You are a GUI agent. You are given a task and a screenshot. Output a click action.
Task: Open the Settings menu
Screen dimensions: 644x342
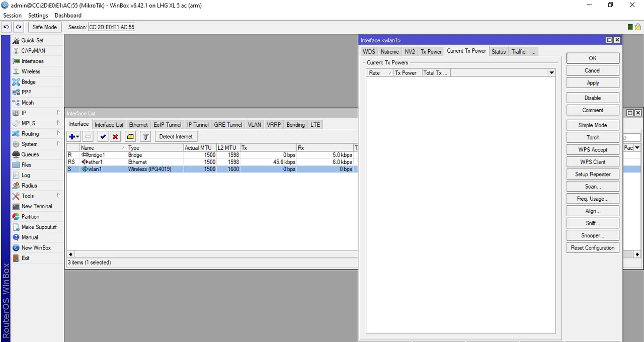point(38,16)
